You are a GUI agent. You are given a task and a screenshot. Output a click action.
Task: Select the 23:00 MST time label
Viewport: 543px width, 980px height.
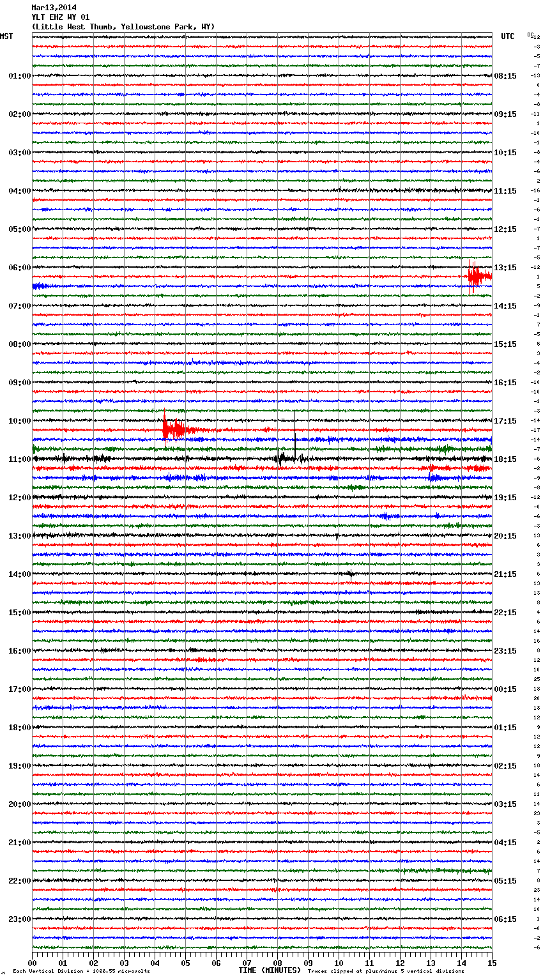19,919
